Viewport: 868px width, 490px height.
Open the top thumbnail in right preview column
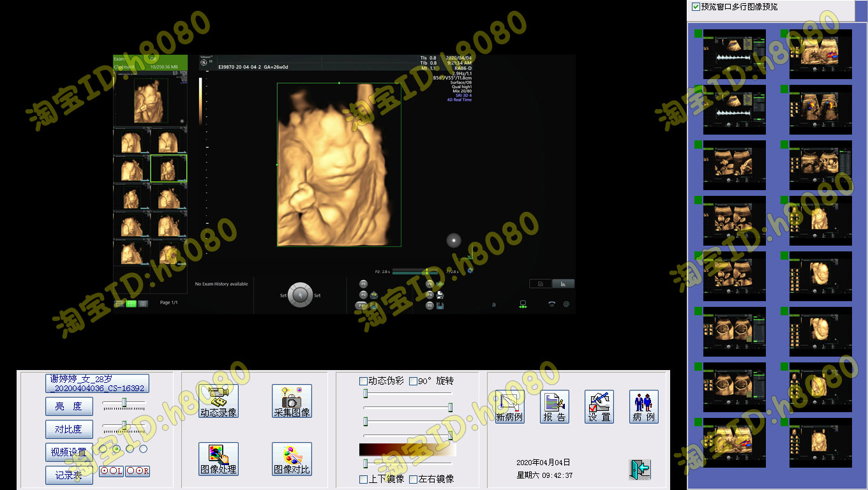(821, 54)
